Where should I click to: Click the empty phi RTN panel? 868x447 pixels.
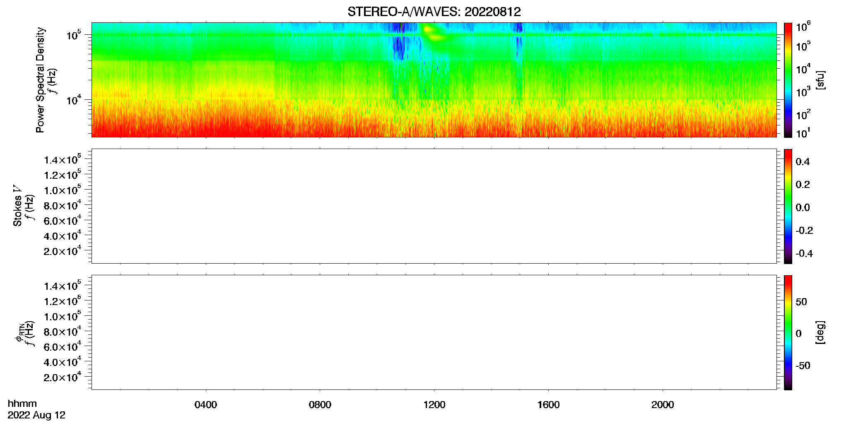[x=434, y=332]
